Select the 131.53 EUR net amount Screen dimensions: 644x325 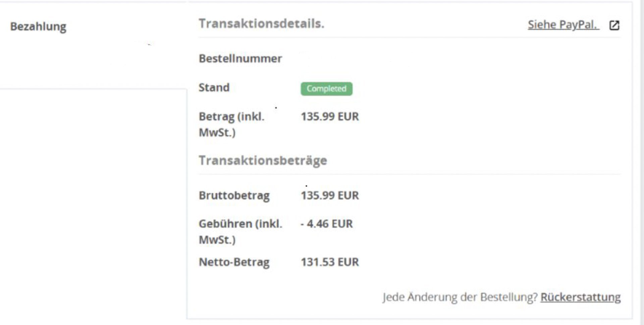tap(330, 262)
